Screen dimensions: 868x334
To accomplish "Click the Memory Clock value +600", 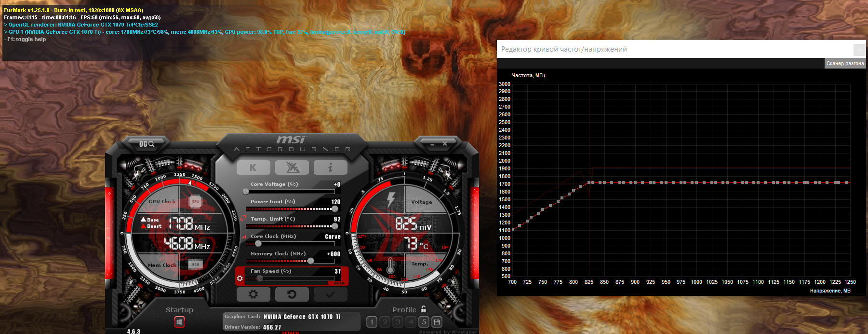I will pos(334,254).
